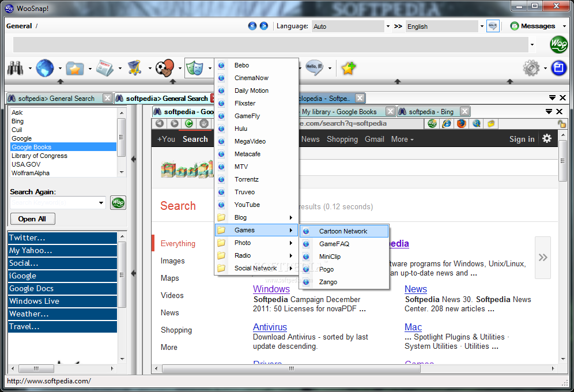Click the Weather... sidebar link
The image size is (574, 392).
(x=62, y=314)
